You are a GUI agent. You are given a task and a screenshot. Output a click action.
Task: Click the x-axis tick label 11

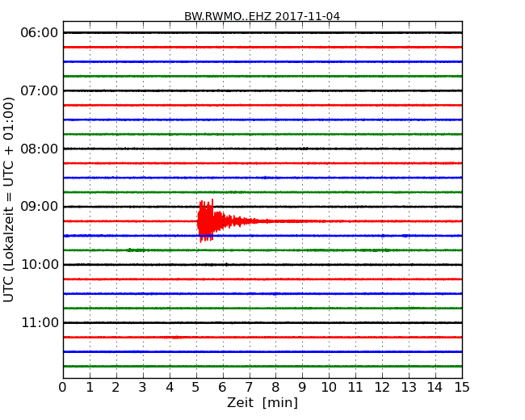(355, 387)
